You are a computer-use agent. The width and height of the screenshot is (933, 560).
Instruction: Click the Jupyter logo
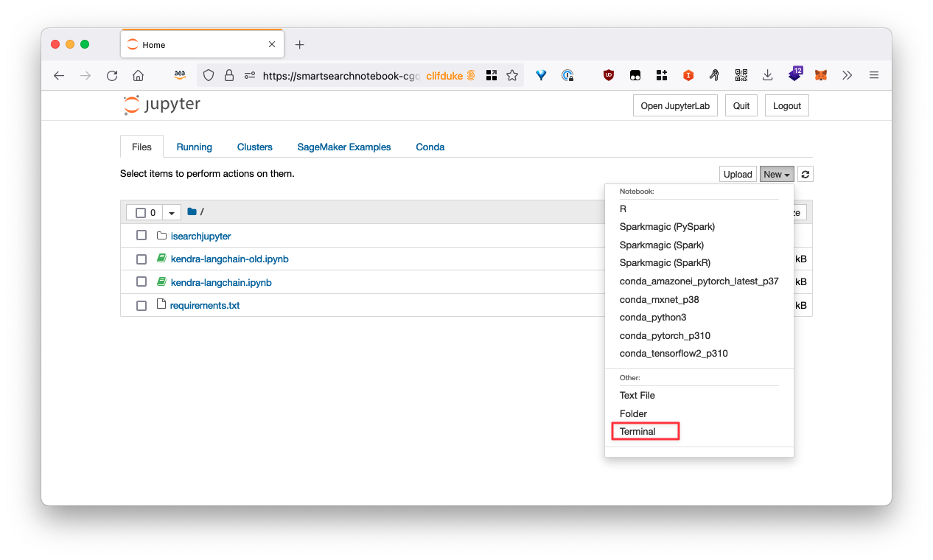tap(161, 105)
